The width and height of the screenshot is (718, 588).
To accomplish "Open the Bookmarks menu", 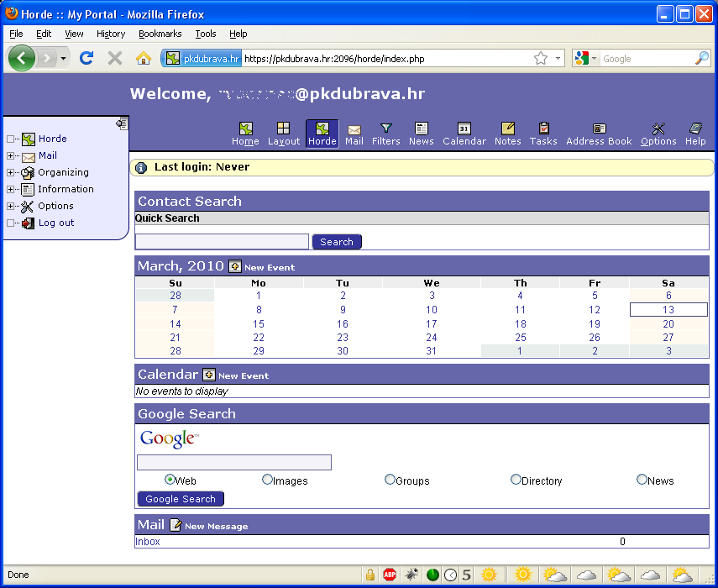I will [160, 34].
